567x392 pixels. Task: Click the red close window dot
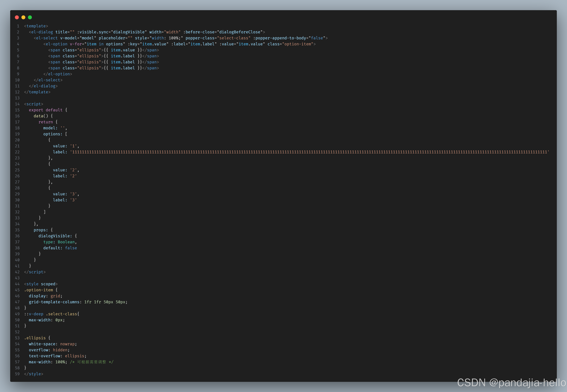17,17
